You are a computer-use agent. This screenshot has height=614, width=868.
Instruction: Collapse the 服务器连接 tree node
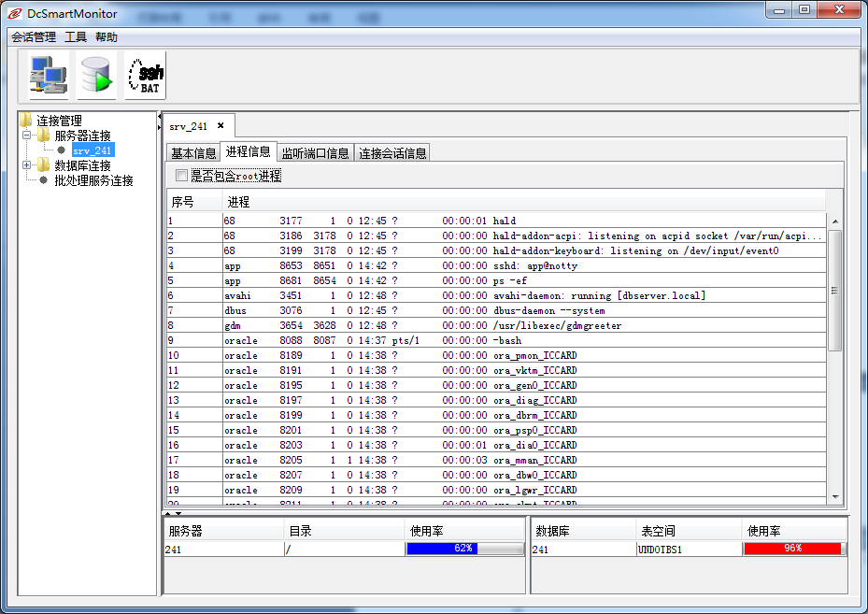pos(26,136)
